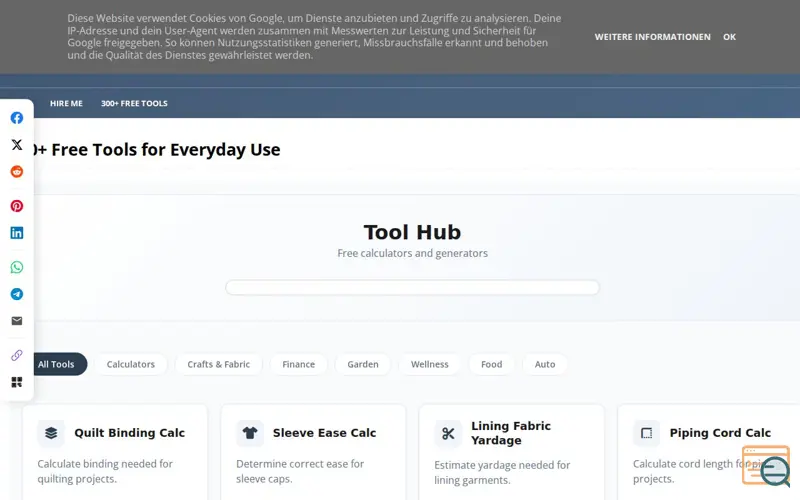
Task: Accept cookies with OK
Action: click(730, 37)
